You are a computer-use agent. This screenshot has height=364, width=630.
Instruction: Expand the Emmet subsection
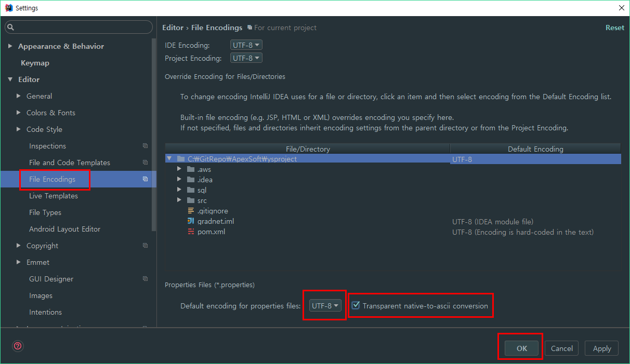click(x=19, y=262)
